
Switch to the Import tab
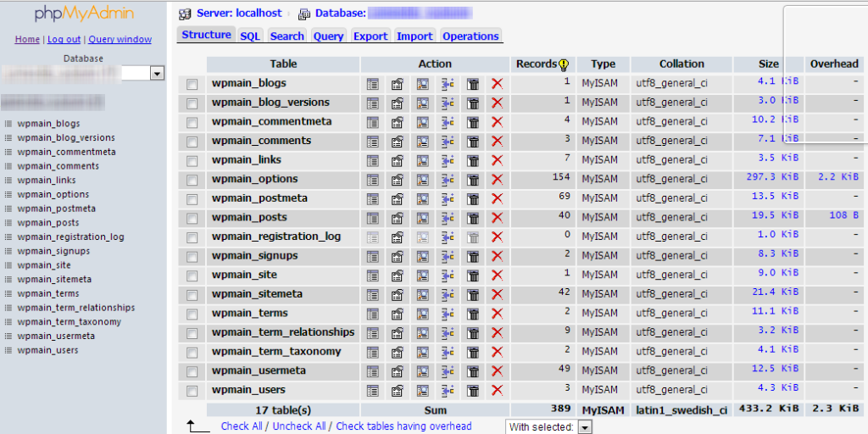coord(415,36)
